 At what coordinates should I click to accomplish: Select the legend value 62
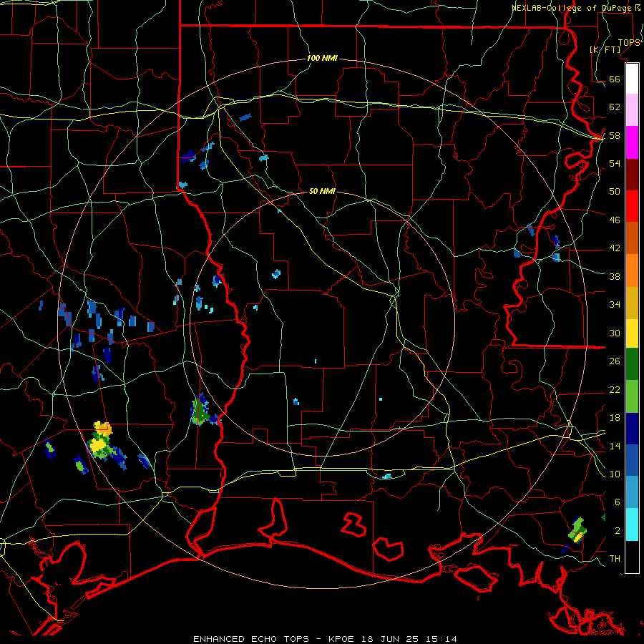(615, 107)
